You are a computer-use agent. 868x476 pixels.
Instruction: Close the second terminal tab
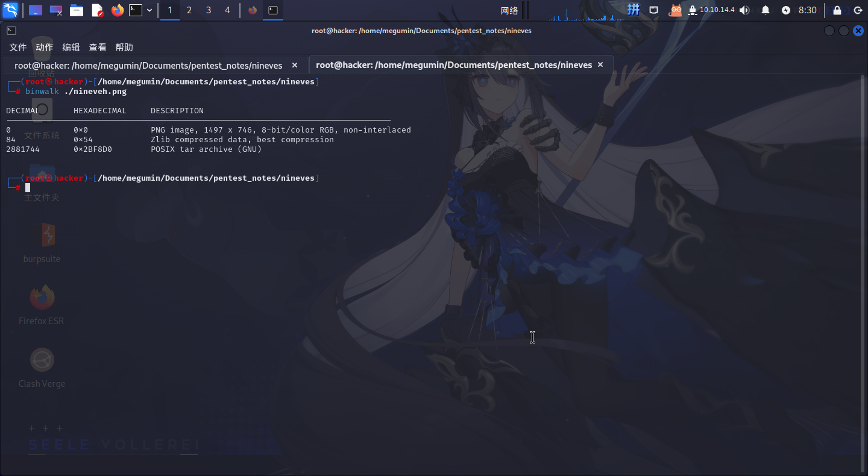pyautogui.click(x=599, y=64)
